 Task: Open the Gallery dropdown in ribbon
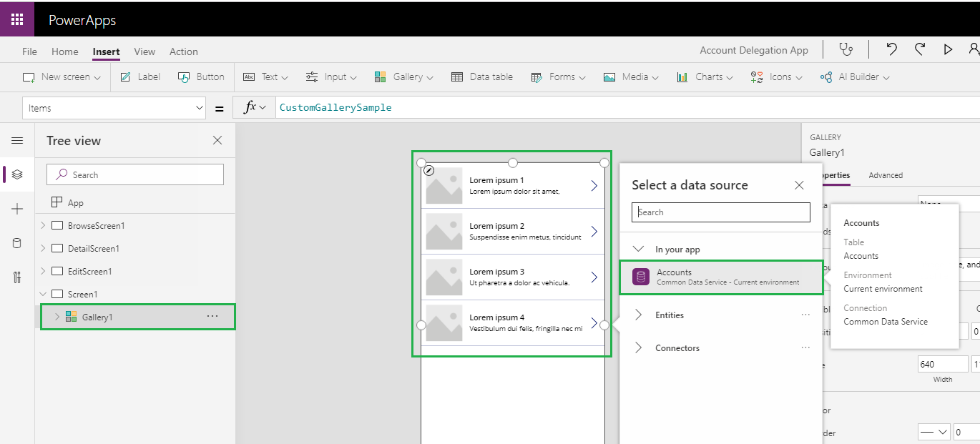[x=404, y=77]
